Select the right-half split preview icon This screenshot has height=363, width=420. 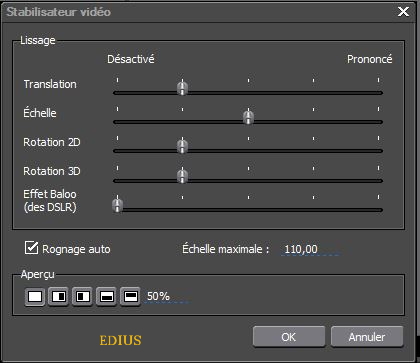coord(59,296)
